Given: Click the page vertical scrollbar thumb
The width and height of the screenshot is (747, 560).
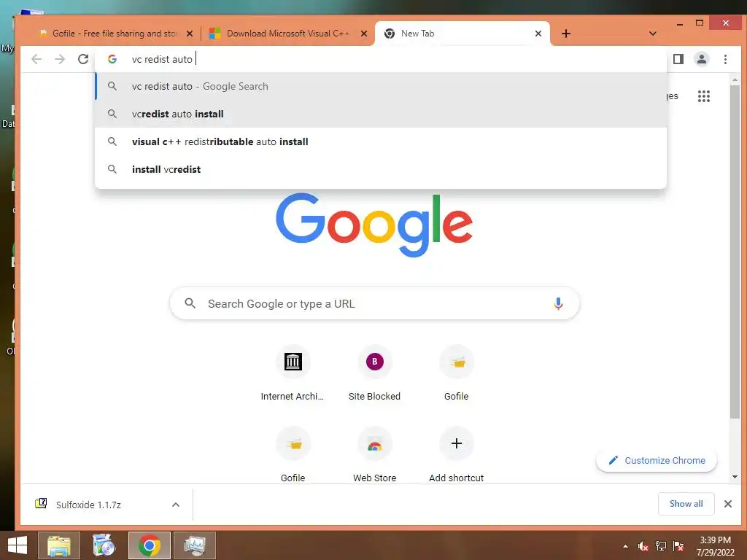Looking at the screenshot, I should coord(735,252).
